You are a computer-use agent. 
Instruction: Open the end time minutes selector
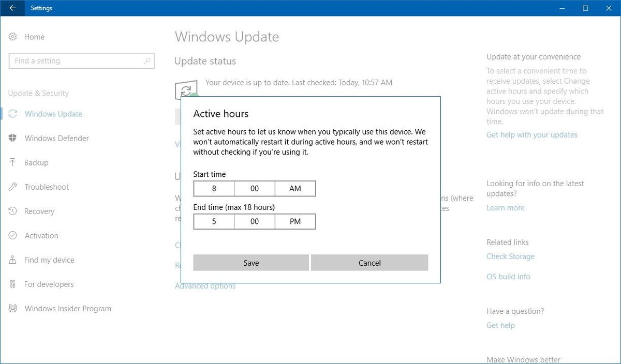click(x=254, y=221)
